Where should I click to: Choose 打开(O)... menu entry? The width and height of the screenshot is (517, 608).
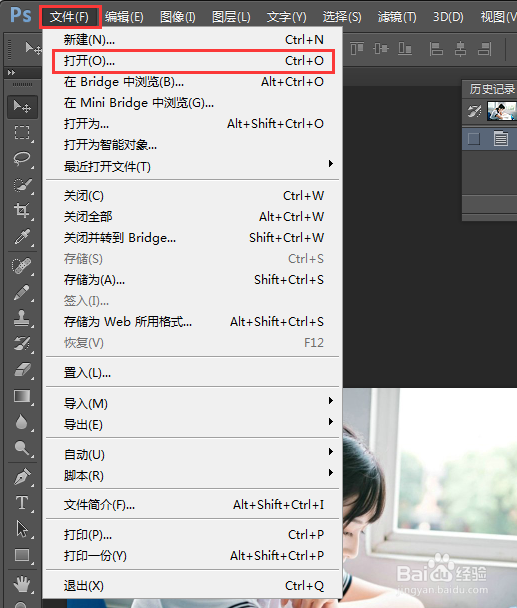[x=194, y=61]
